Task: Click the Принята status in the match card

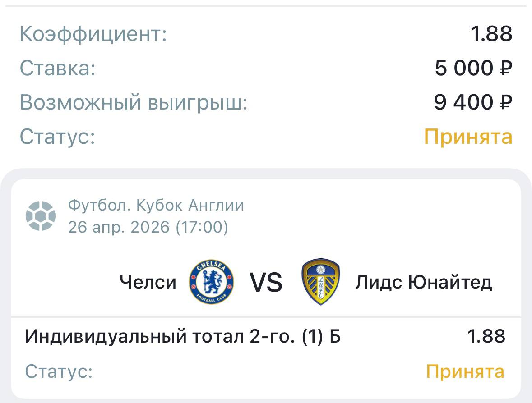Action: coord(465,371)
